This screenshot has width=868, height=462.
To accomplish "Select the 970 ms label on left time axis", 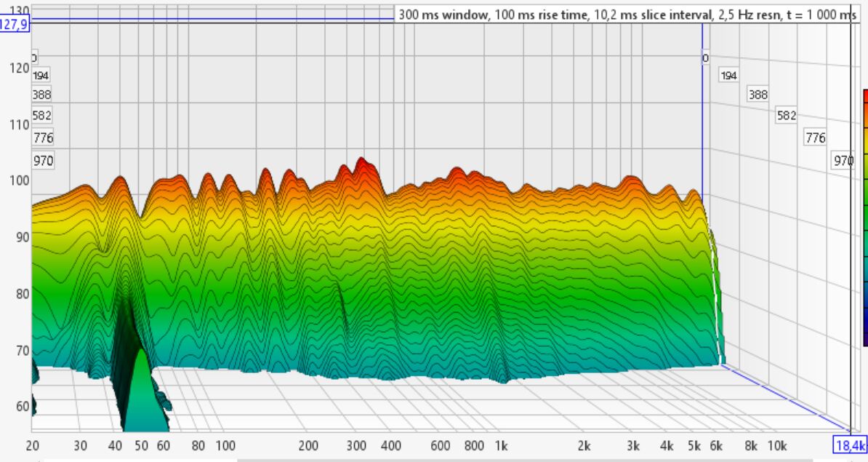I will tap(43, 161).
